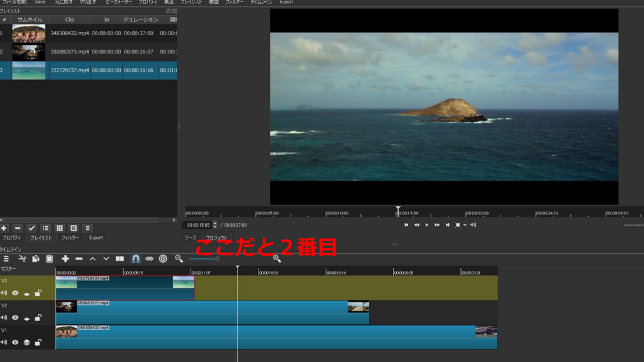Image resolution: width=644 pixels, height=362 pixels.
Task: Switch to the ソース player tab
Action: click(x=190, y=238)
